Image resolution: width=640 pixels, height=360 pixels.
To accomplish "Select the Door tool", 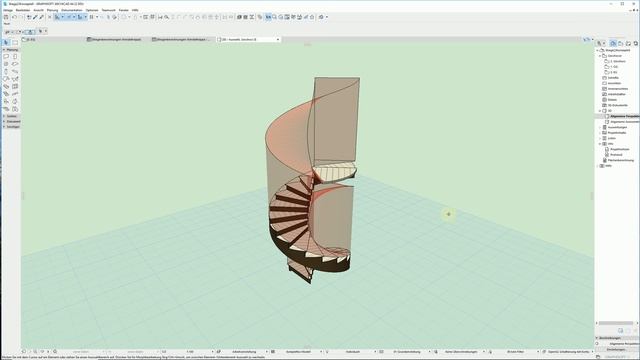I will tap(15, 57).
